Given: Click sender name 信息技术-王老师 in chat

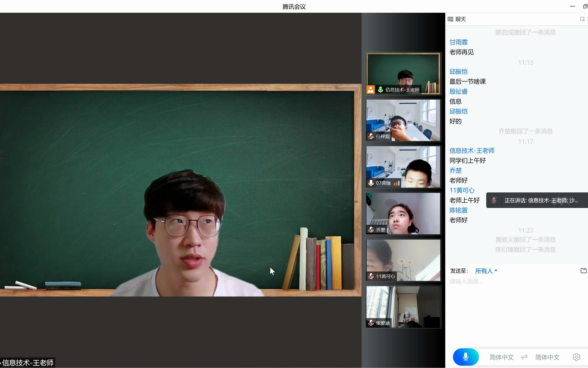Looking at the screenshot, I should (x=472, y=151).
